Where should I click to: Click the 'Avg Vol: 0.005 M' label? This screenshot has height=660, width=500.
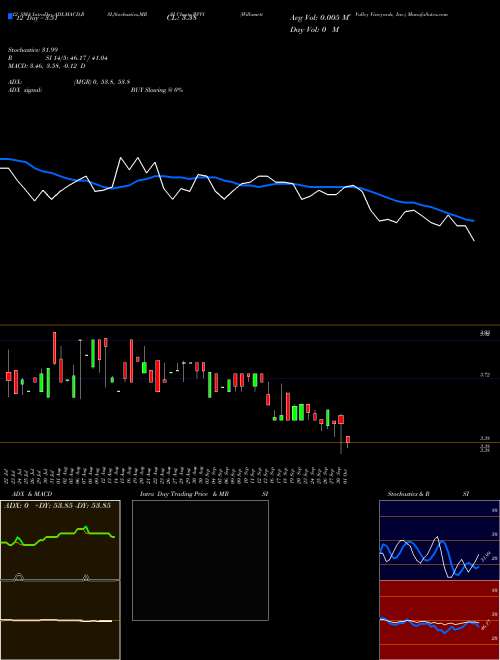(320, 18)
